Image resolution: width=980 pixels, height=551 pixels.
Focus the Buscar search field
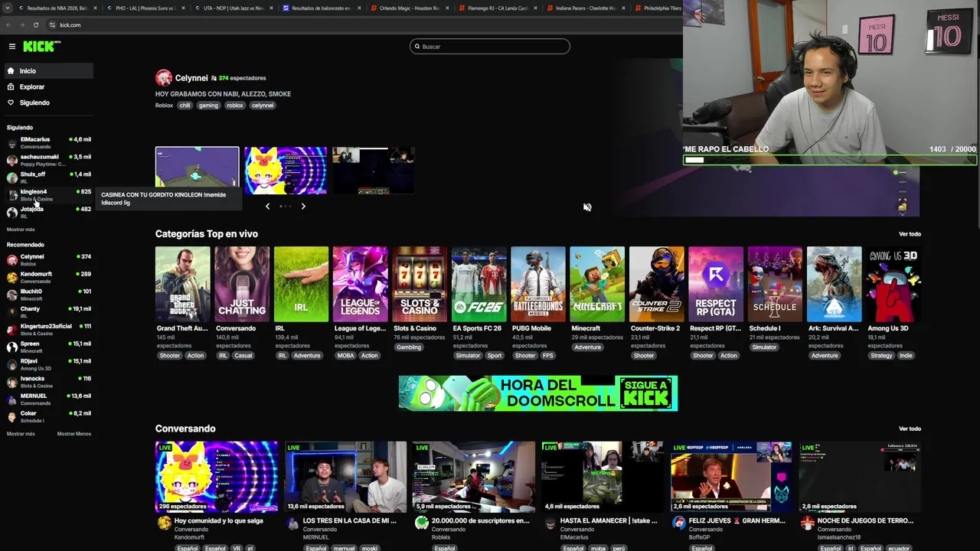(490, 47)
